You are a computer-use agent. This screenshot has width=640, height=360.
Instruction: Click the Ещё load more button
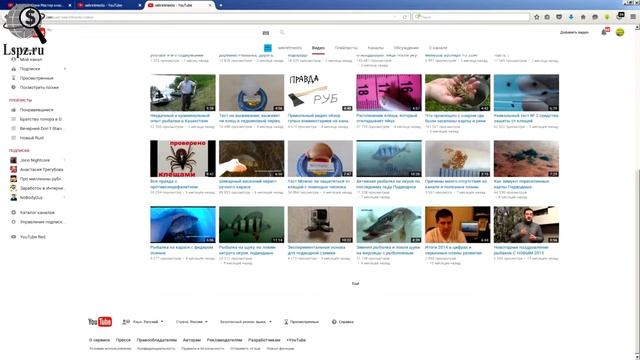tap(355, 283)
